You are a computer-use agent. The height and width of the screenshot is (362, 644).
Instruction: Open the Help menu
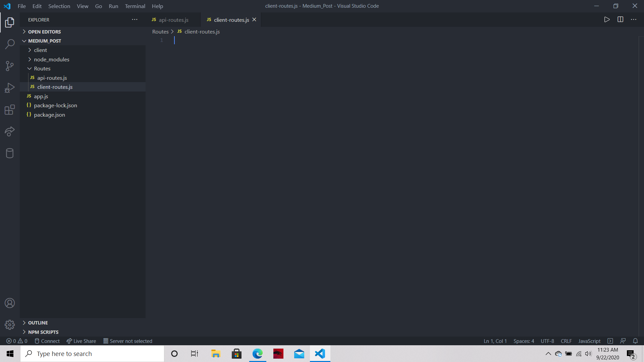point(157,6)
